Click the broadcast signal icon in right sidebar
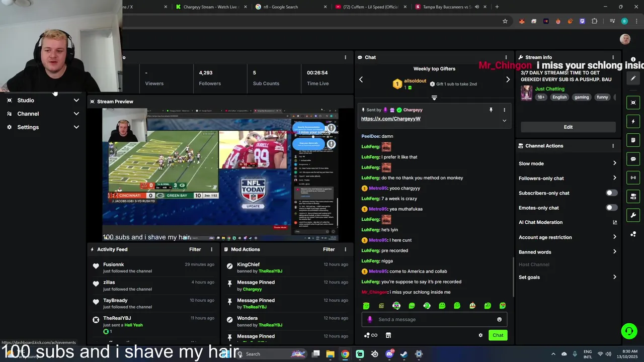 [x=633, y=177]
